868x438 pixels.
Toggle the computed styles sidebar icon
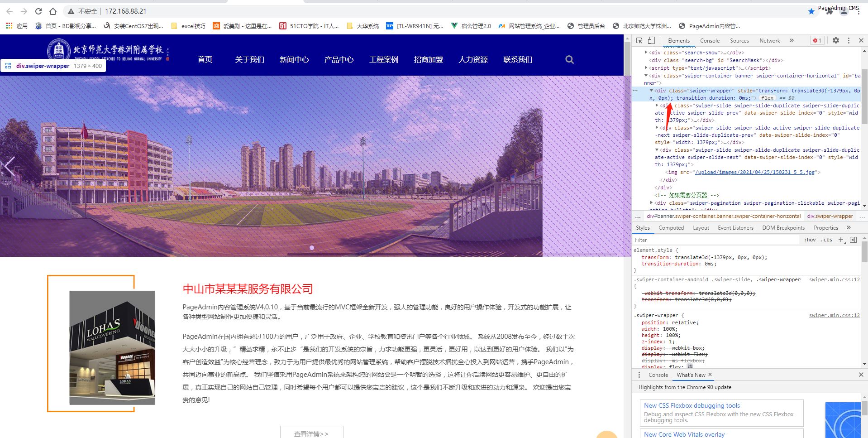click(853, 240)
